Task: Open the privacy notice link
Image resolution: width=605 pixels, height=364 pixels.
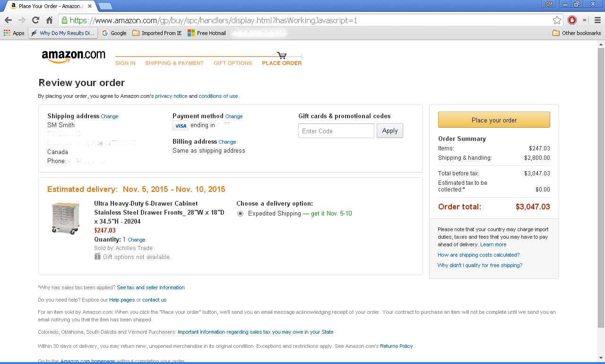Action: click(171, 96)
